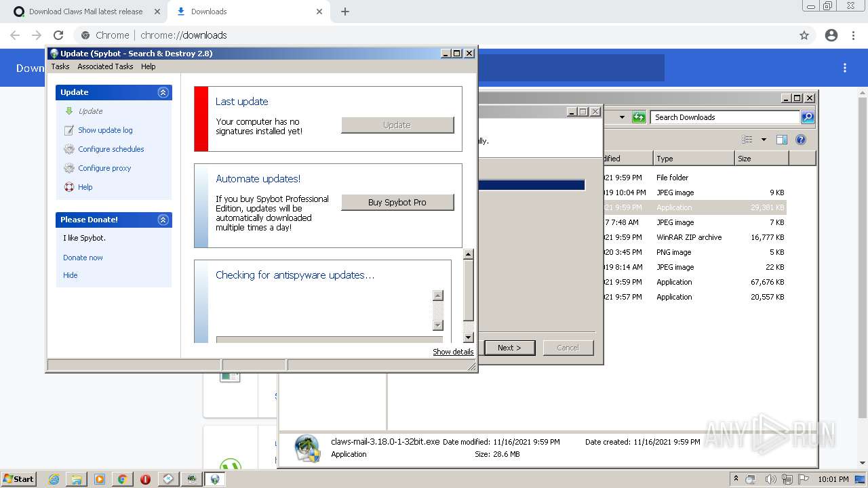
Task: Reload the Chrome page with the refresh icon
Action: (58, 35)
